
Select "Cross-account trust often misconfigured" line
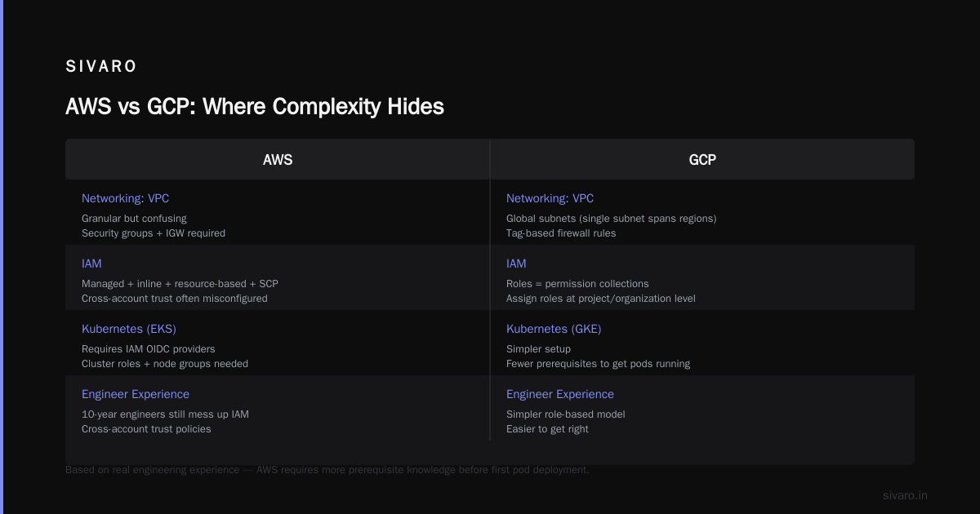[x=175, y=299]
